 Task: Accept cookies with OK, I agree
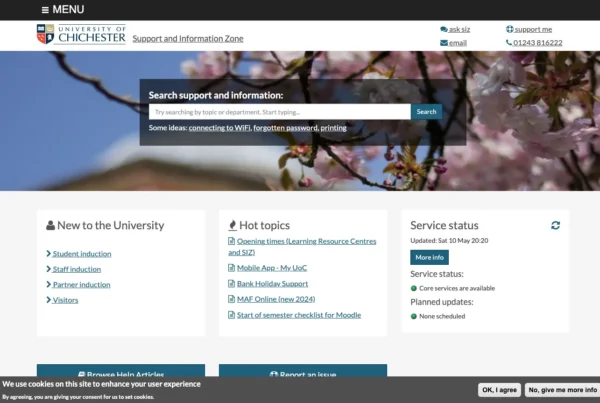[x=499, y=390]
